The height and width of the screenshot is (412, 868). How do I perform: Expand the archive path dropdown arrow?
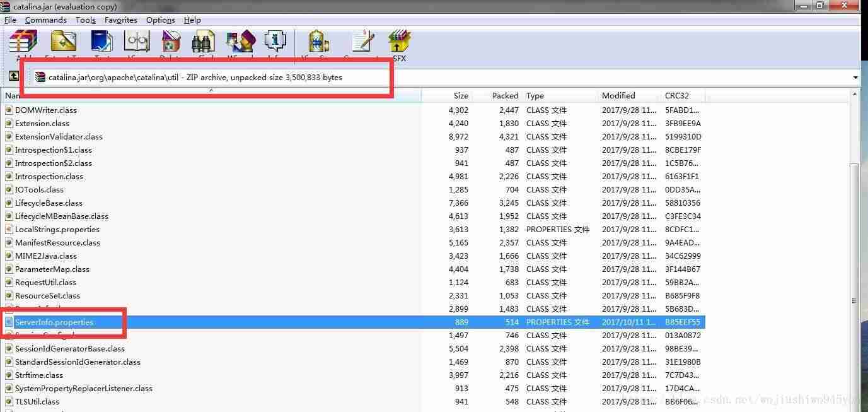(855, 77)
